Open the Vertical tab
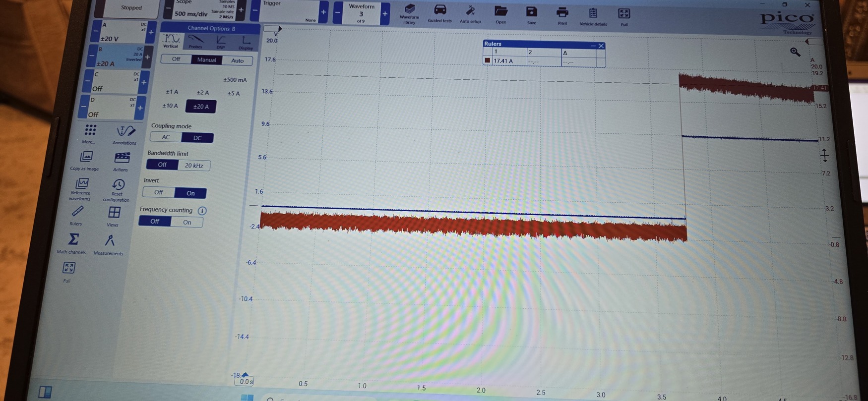Screen dimensions: 868x401 [x=171, y=41]
